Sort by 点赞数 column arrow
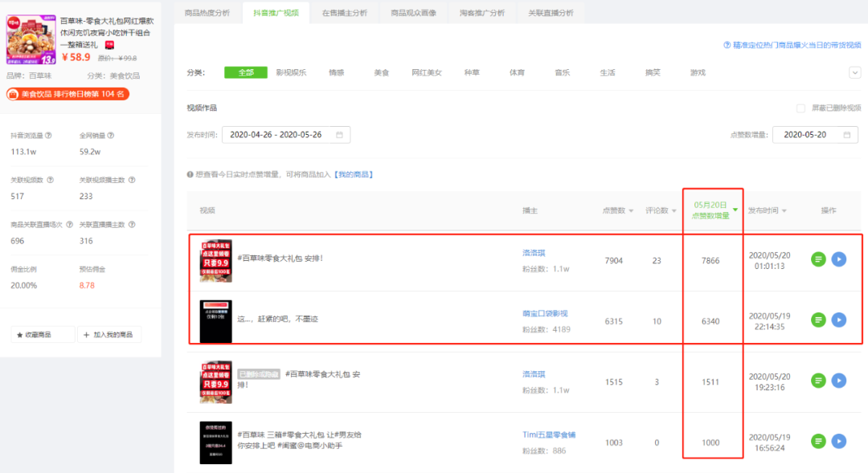The width and height of the screenshot is (868, 473). [x=631, y=210]
